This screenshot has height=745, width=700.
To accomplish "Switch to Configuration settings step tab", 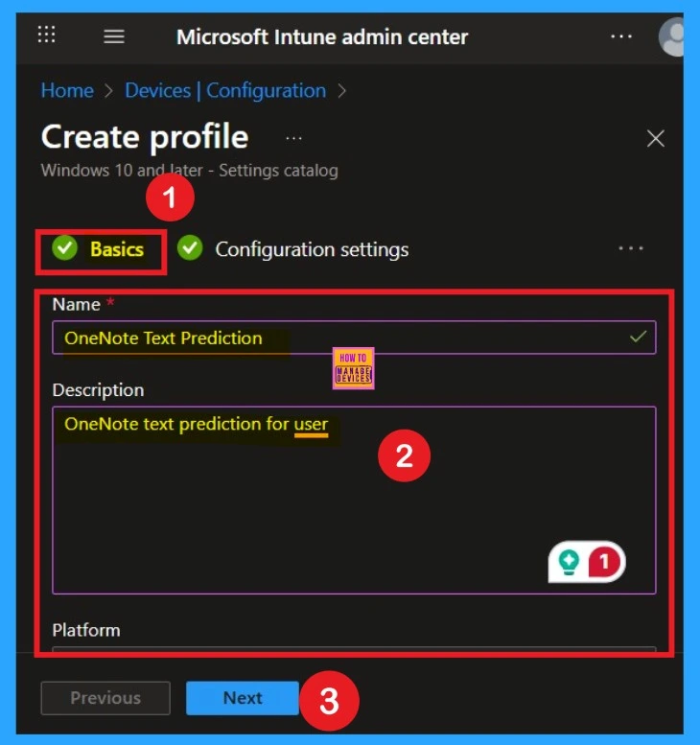I will click(x=292, y=249).
